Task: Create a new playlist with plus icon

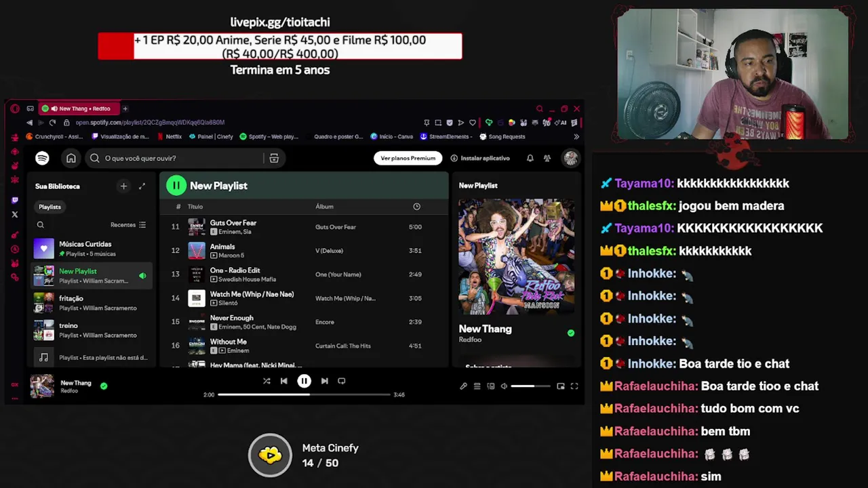Action: [x=123, y=186]
